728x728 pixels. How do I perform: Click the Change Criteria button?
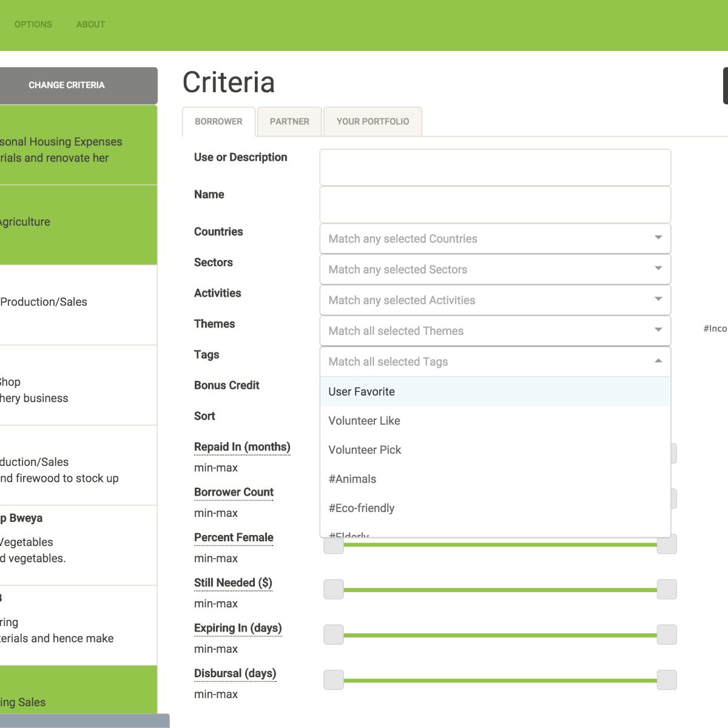click(67, 86)
